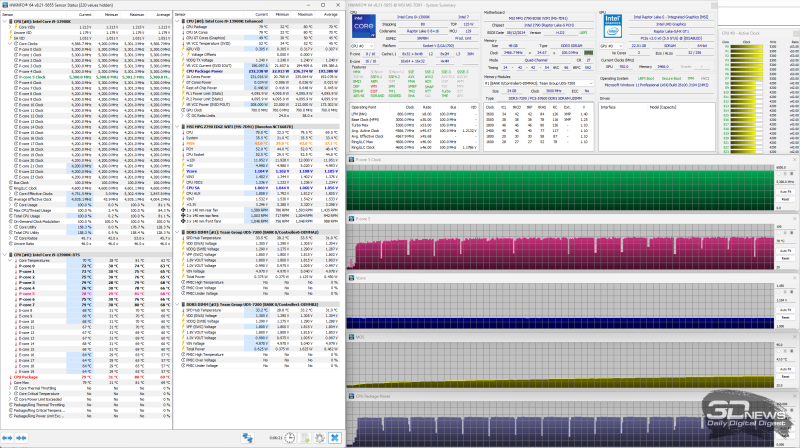Click the Sensor column header in left panel

[x=12, y=15]
